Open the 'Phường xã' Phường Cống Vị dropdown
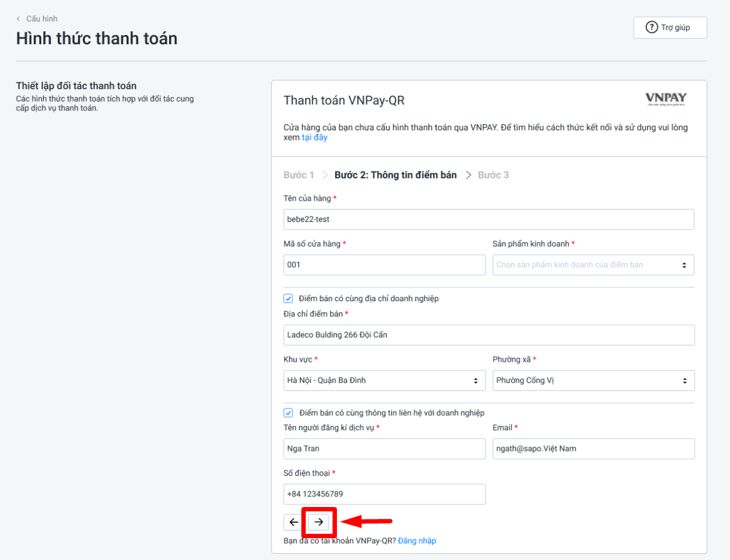This screenshot has height=560, width=730. (593, 380)
